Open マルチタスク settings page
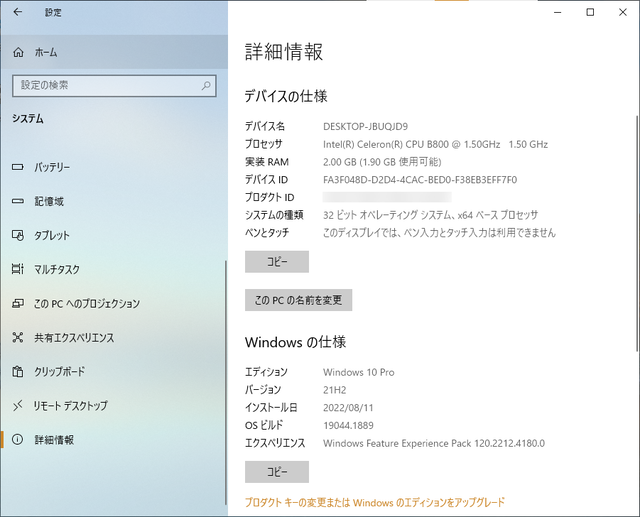The image size is (640, 517). pyautogui.click(x=113, y=269)
